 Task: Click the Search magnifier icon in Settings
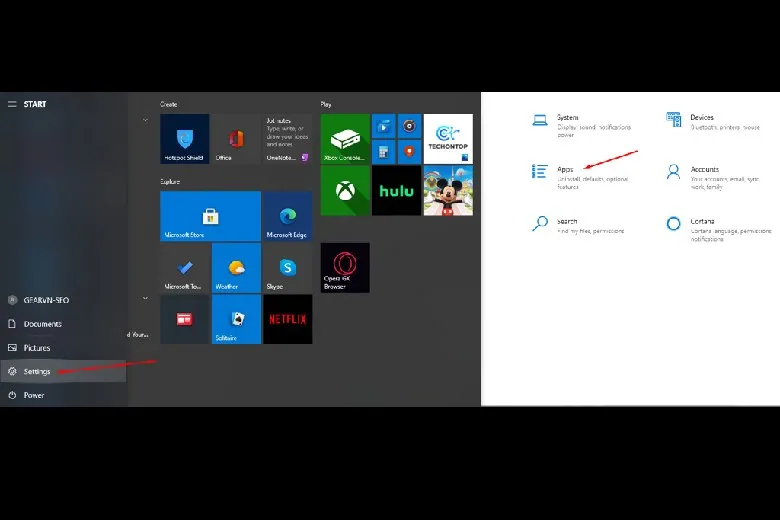pyautogui.click(x=540, y=223)
